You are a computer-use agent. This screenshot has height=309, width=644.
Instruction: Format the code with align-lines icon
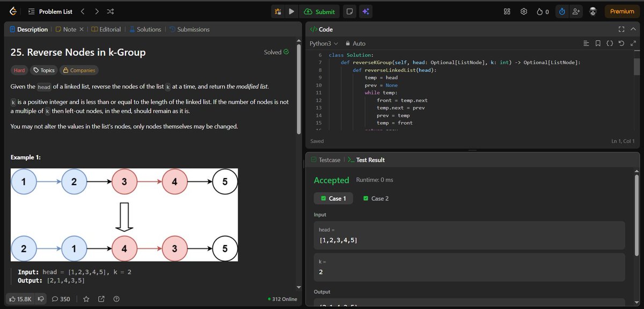586,43
